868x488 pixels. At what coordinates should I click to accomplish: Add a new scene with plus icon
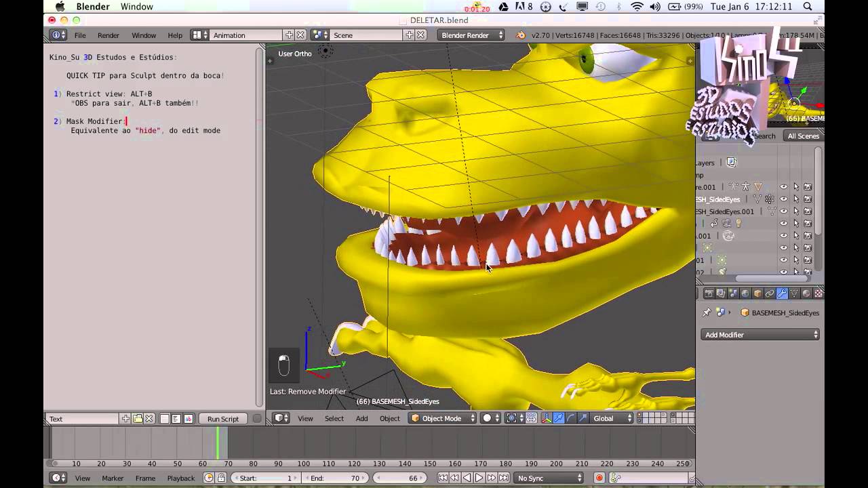(x=410, y=35)
